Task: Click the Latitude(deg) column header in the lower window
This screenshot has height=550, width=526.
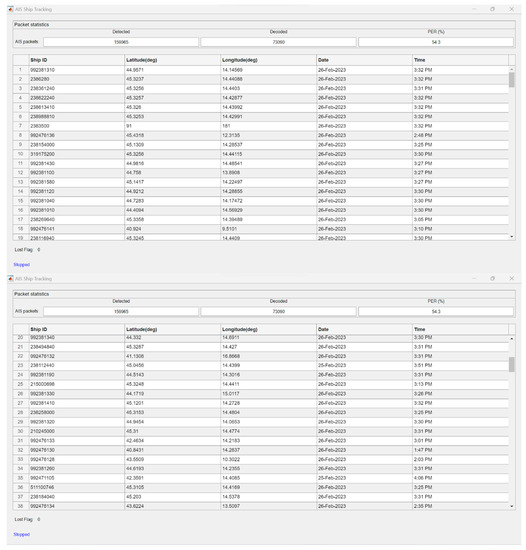Action: tap(172, 329)
